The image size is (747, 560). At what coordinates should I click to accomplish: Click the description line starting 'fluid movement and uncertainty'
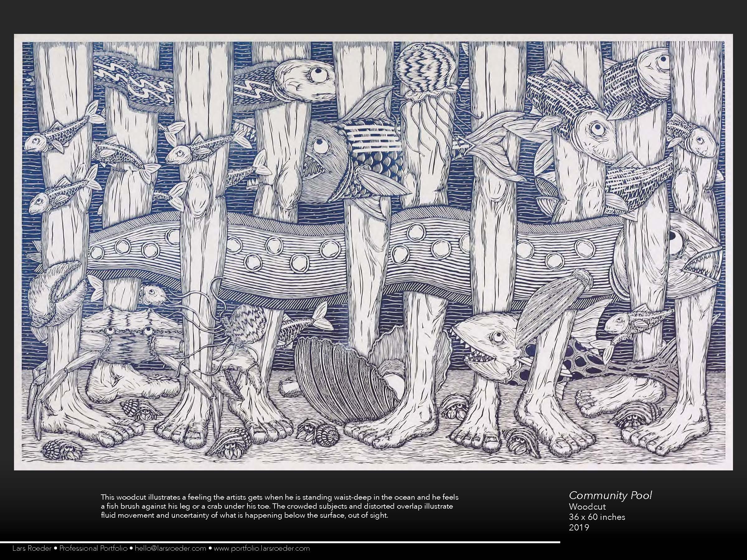pos(245,516)
